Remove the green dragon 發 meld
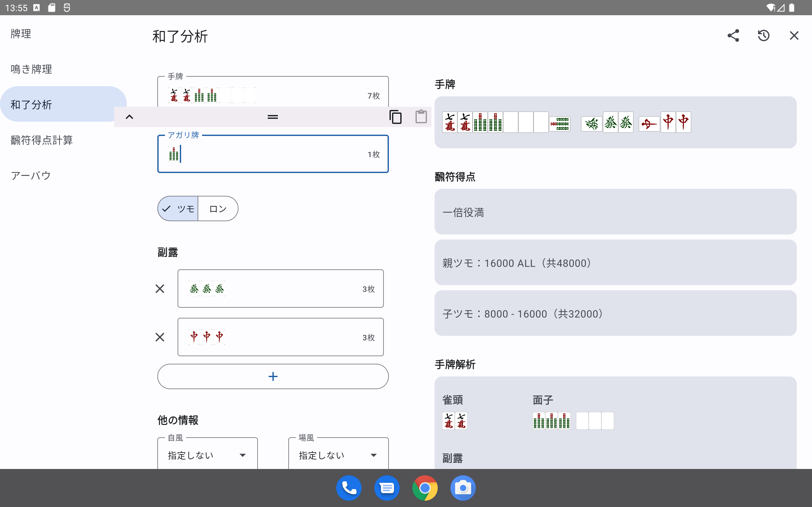Image resolution: width=812 pixels, height=507 pixels. [160, 289]
